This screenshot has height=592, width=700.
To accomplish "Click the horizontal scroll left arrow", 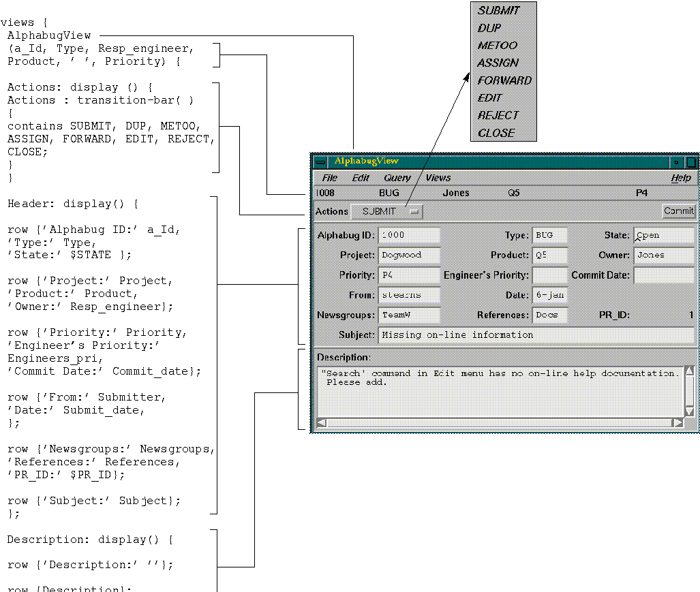I will click(322, 422).
